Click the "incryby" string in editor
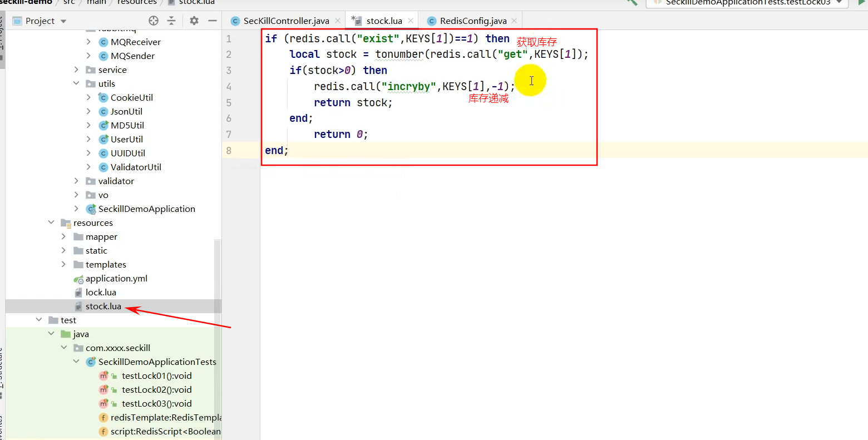 (x=409, y=87)
